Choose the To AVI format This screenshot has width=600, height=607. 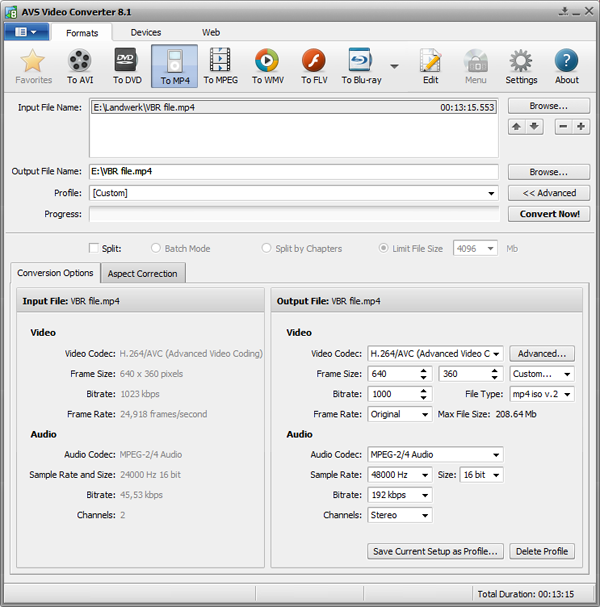coord(80,67)
